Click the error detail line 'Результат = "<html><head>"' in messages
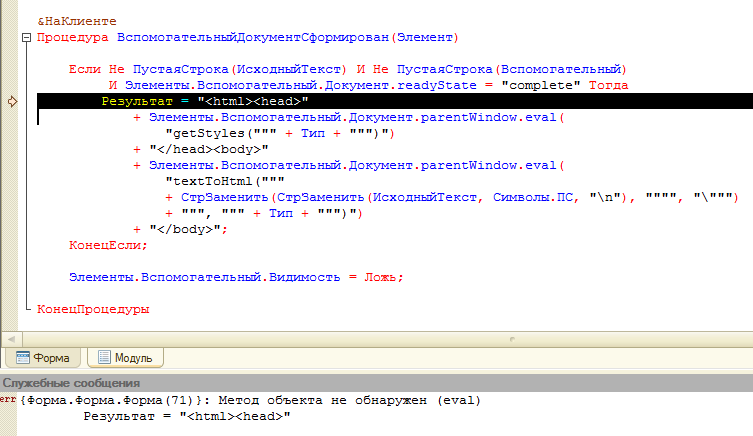 coord(187,416)
